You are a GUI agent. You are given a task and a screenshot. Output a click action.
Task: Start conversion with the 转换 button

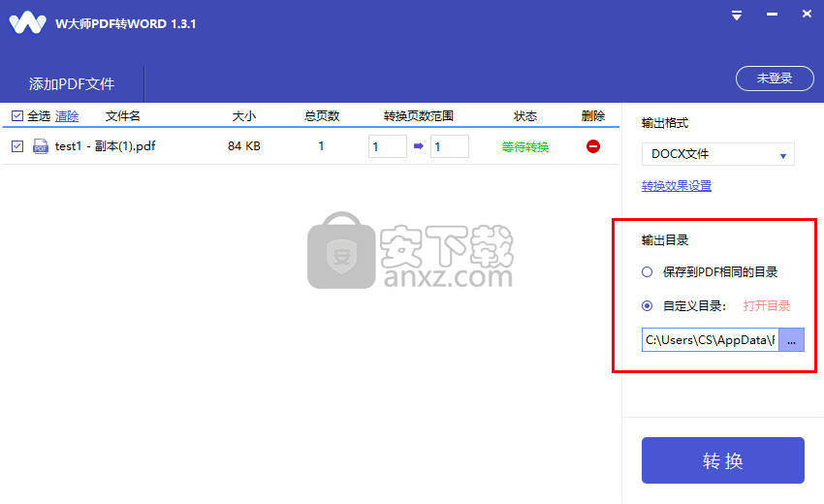point(722,460)
